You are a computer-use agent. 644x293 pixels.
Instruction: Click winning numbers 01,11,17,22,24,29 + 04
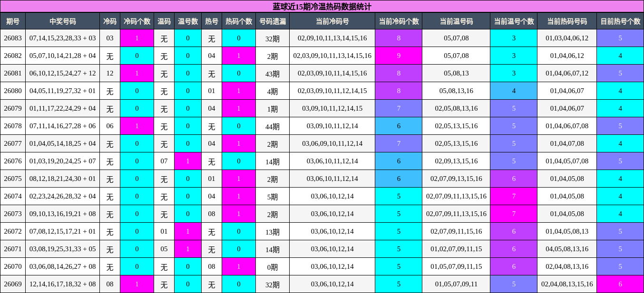tap(62, 108)
